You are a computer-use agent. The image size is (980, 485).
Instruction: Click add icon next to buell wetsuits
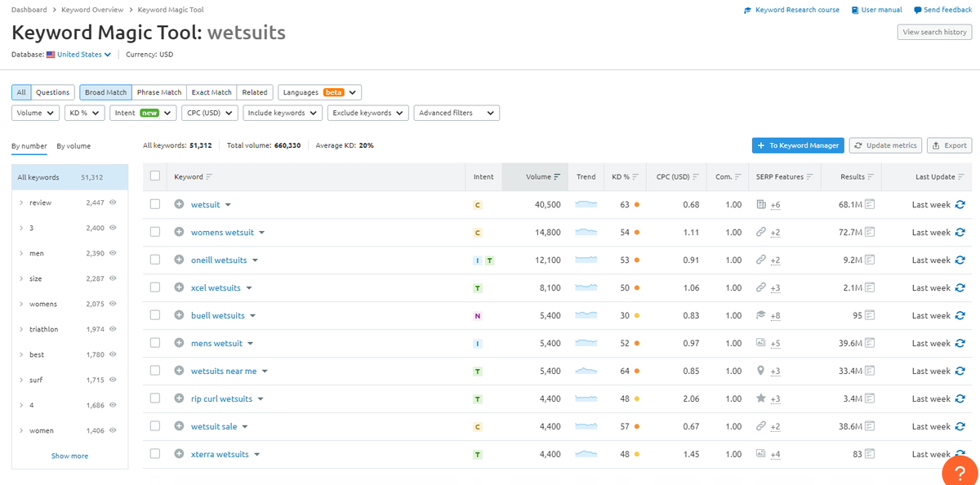click(x=179, y=316)
